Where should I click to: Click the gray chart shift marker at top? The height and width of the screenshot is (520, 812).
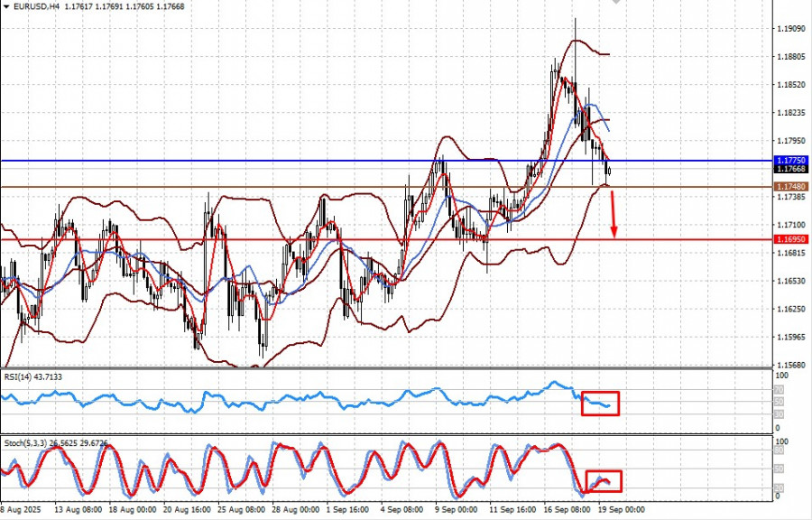(616, 3)
